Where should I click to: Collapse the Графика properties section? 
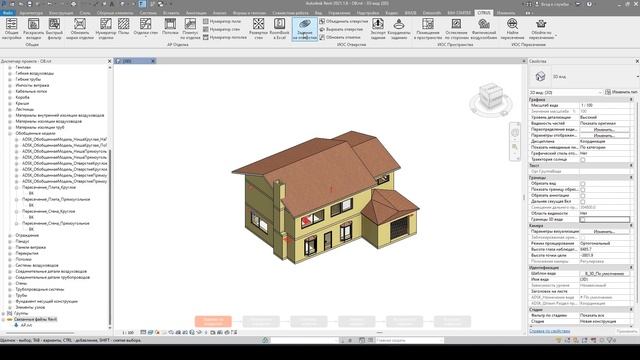coord(631,100)
